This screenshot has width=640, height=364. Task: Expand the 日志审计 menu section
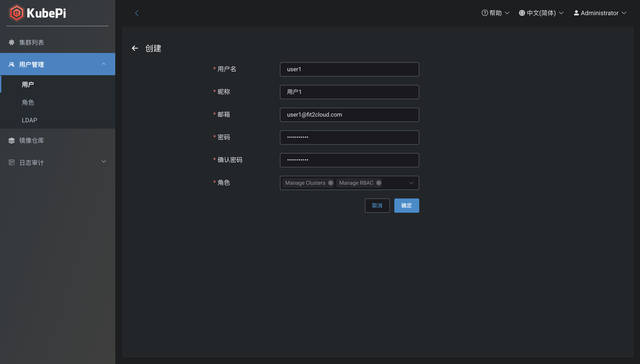(103, 161)
